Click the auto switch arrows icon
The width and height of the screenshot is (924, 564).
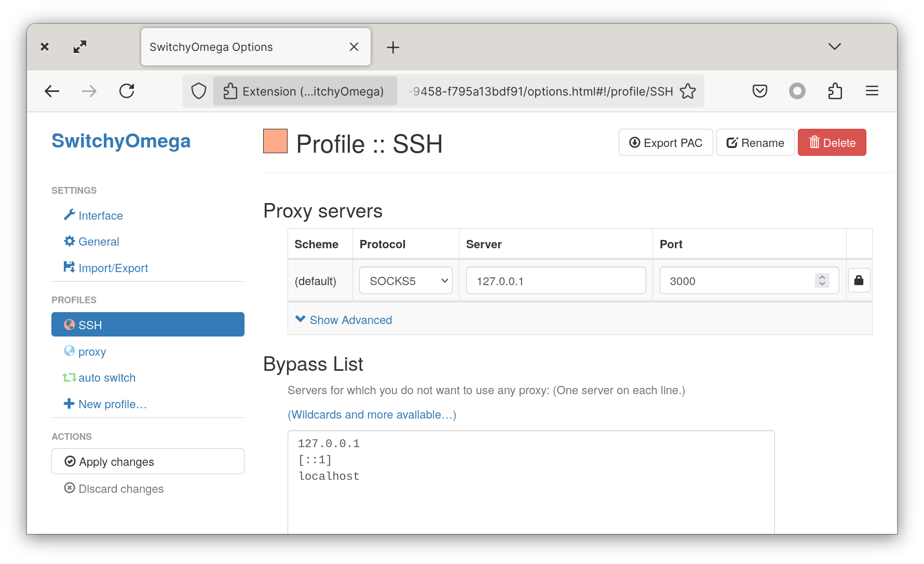pyautogui.click(x=70, y=378)
